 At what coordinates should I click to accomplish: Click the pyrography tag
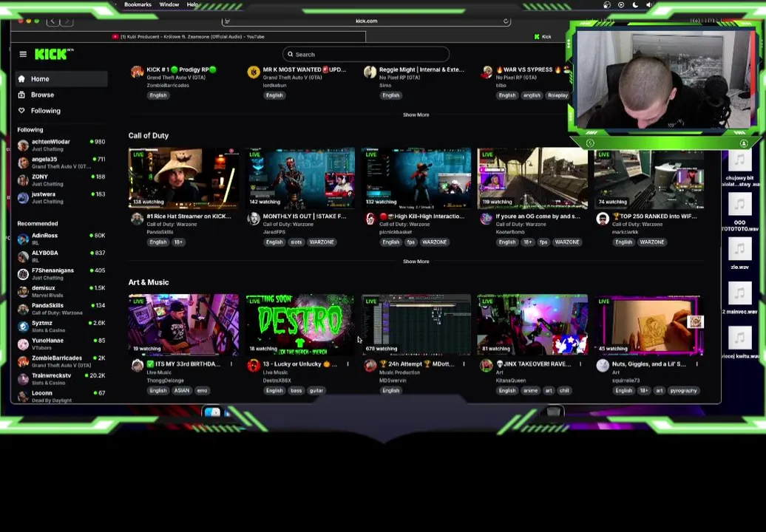(x=683, y=390)
